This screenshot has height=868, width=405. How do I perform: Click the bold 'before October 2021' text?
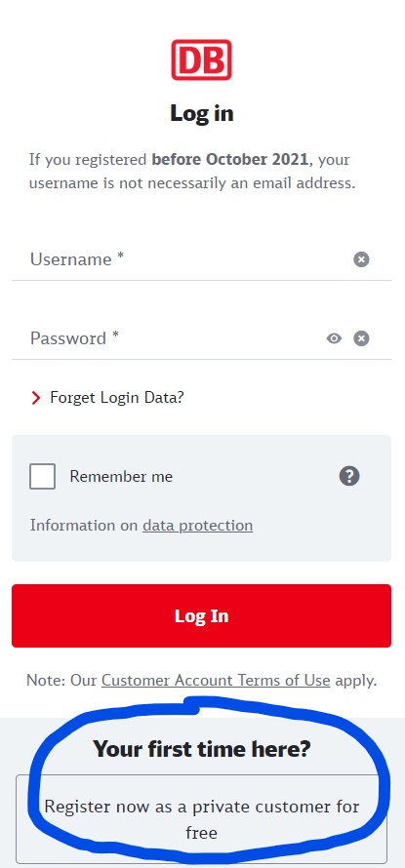(x=230, y=159)
